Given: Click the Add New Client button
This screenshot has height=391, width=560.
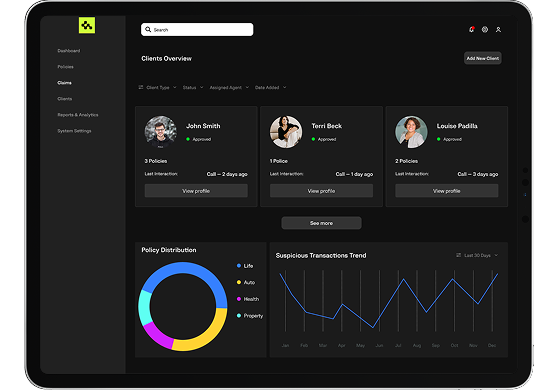Looking at the screenshot, I should point(482,58).
